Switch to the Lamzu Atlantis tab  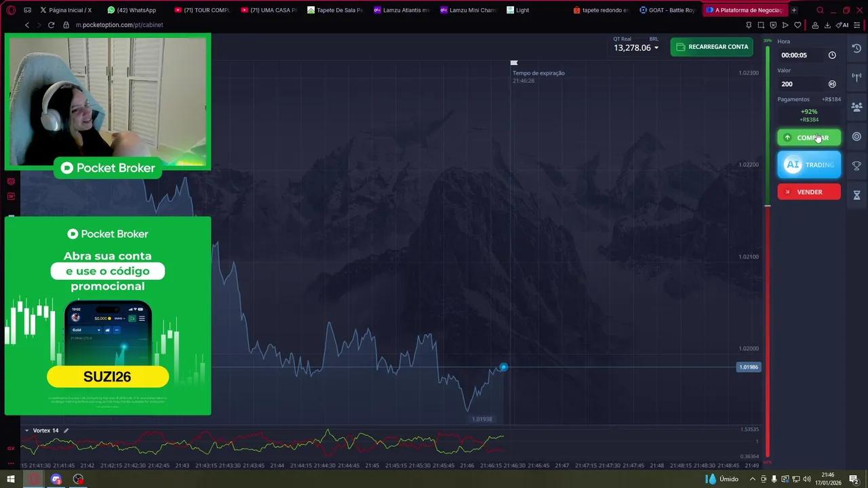tap(401, 10)
